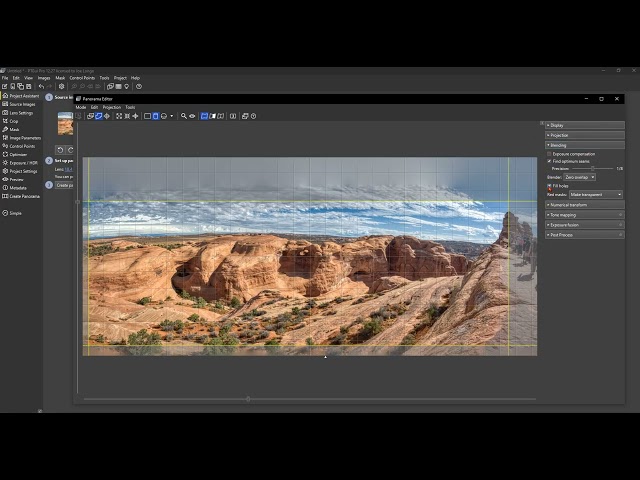640x480 pixels.
Task: Open the File menu in the main window
Action: pyautogui.click(x=5, y=78)
